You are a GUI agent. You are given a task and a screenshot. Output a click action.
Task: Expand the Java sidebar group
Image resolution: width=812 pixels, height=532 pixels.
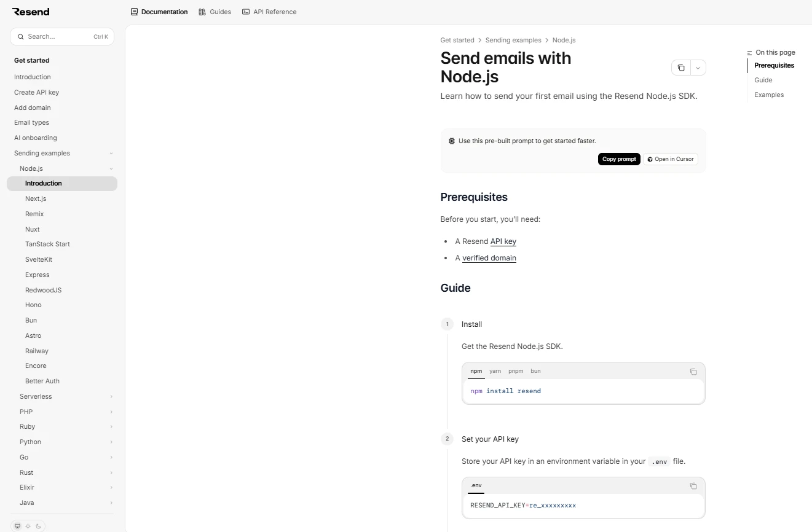coord(111,503)
